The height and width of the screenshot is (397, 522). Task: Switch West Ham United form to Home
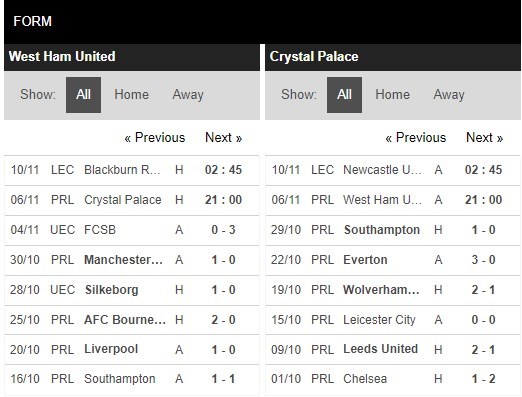point(131,95)
